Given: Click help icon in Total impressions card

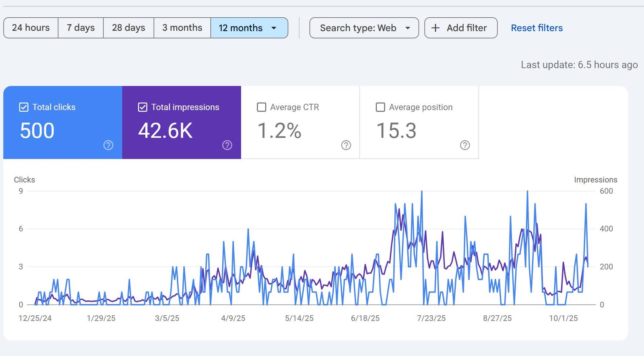Looking at the screenshot, I should pyautogui.click(x=227, y=145).
